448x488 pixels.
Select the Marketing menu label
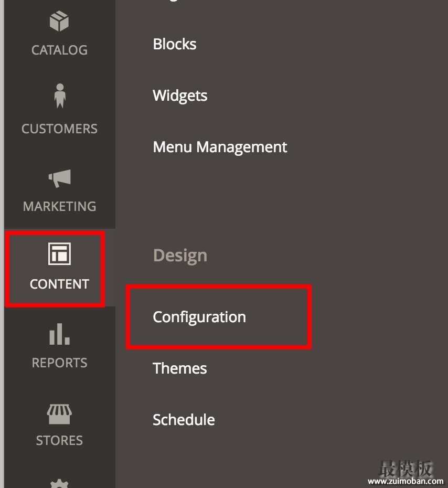click(59, 206)
